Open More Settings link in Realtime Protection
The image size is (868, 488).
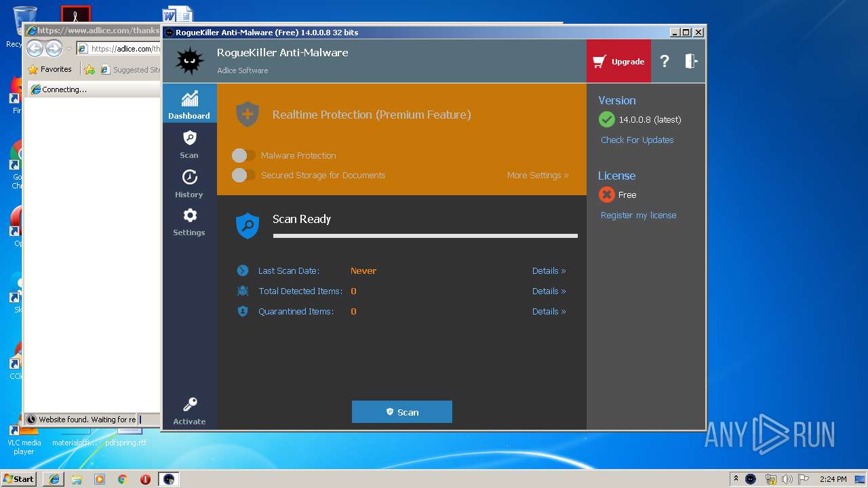(538, 175)
